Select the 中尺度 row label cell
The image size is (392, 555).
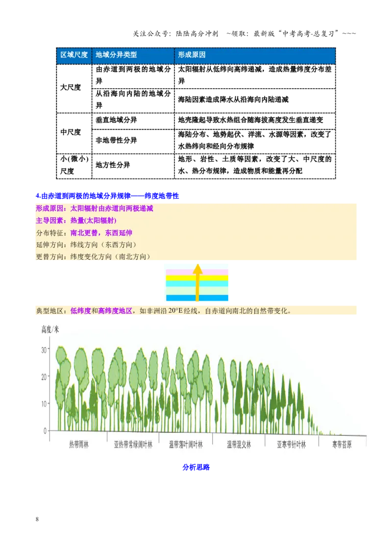(x=74, y=133)
